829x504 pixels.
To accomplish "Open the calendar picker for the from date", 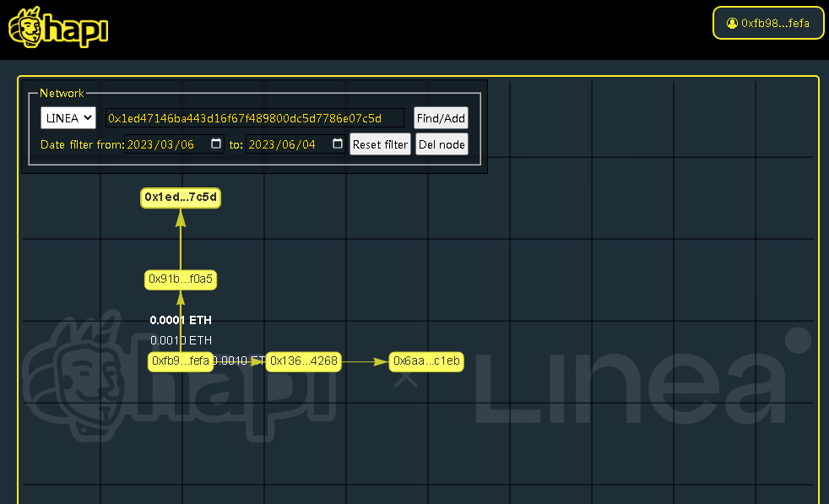I will [216, 144].
